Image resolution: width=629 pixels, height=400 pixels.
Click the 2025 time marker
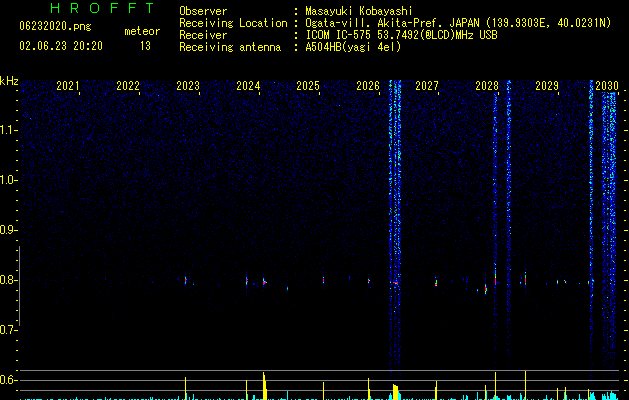(x=308, y=85)
